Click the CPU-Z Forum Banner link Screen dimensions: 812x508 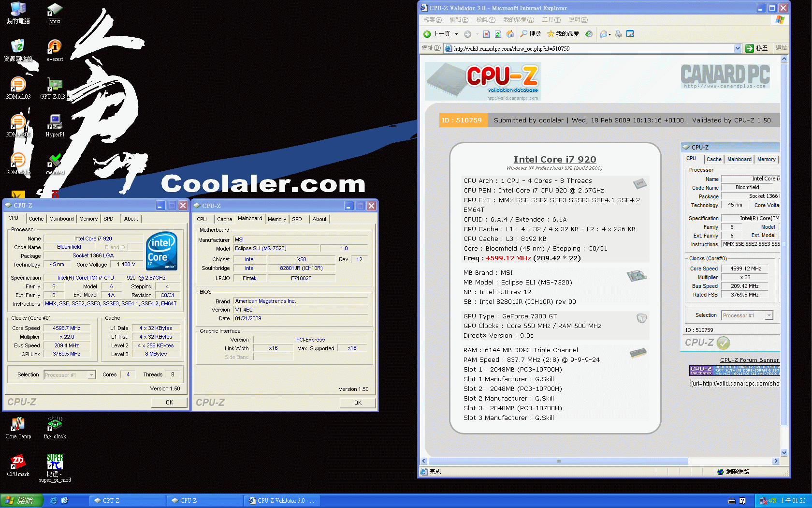tap(750, 360)
